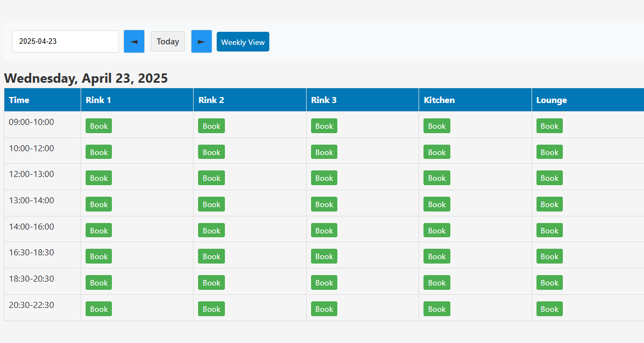Book Rink 1 for 16:30-18:30
The height and width of the screenshot is (343, 644).
99,256
